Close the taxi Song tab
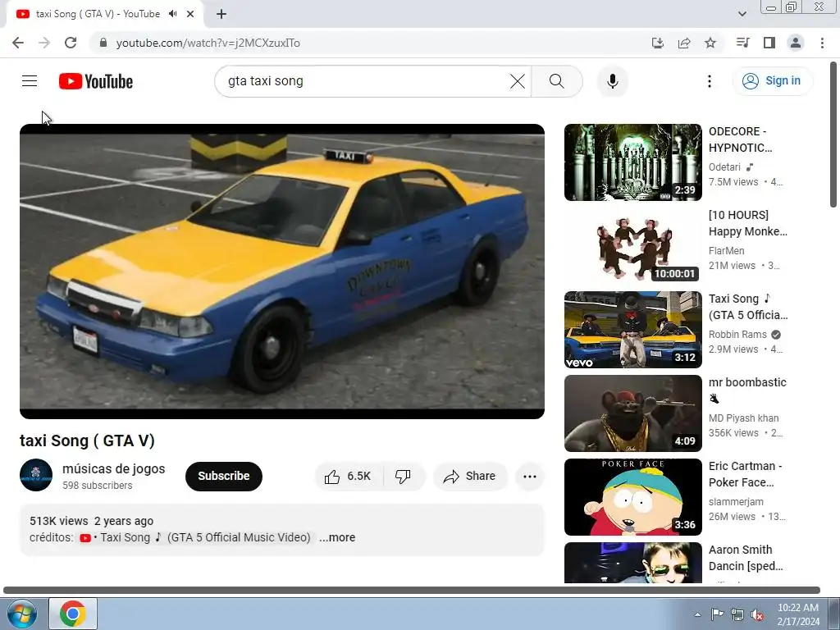 pyautogui.click(x=190, y=14)
